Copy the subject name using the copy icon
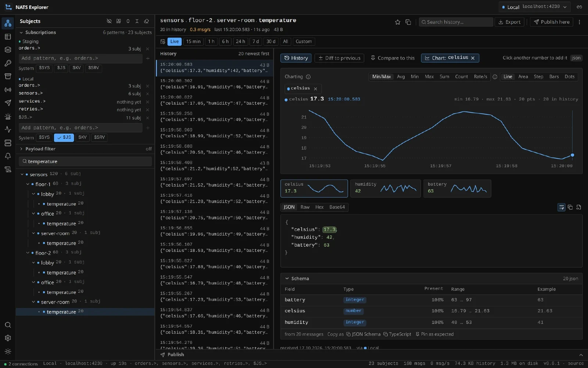Image resolution: width=588 pixels, height=368 pixels. [408, 22]
